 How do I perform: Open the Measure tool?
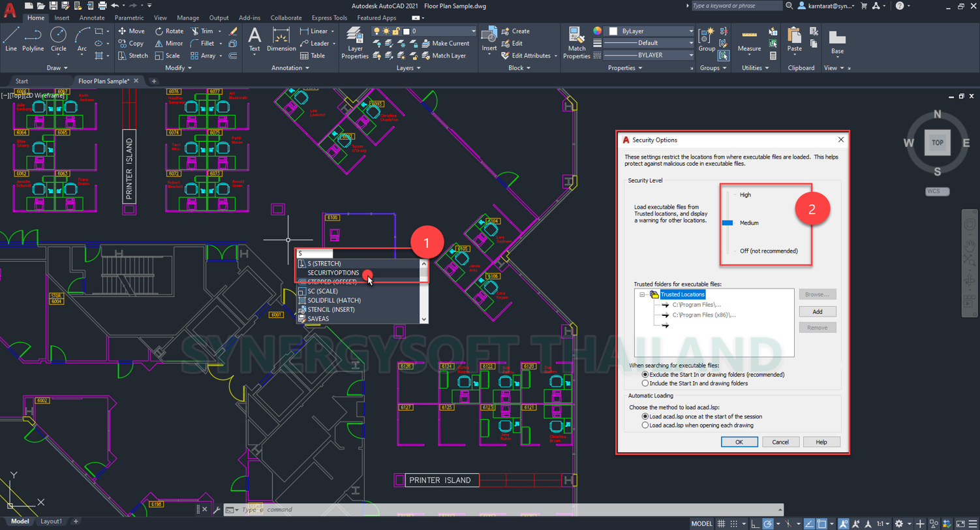coord(749,42)
